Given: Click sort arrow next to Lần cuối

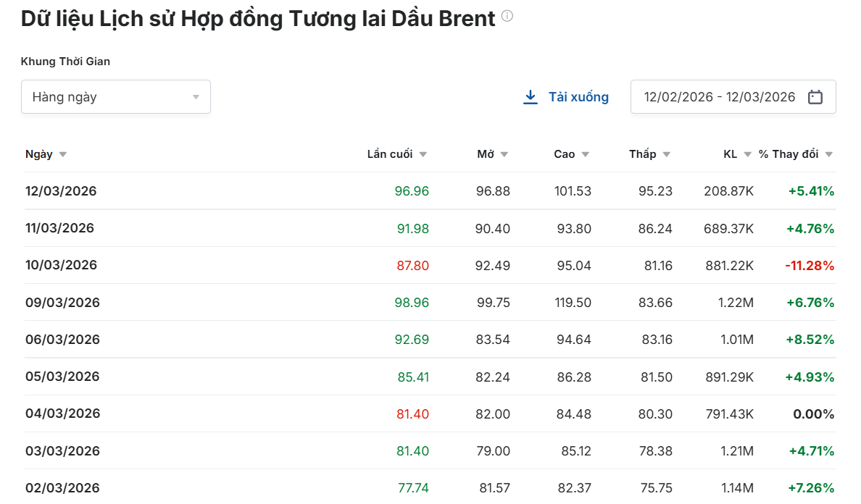Looking at the screenshot, I should click(x=423, y=154).
